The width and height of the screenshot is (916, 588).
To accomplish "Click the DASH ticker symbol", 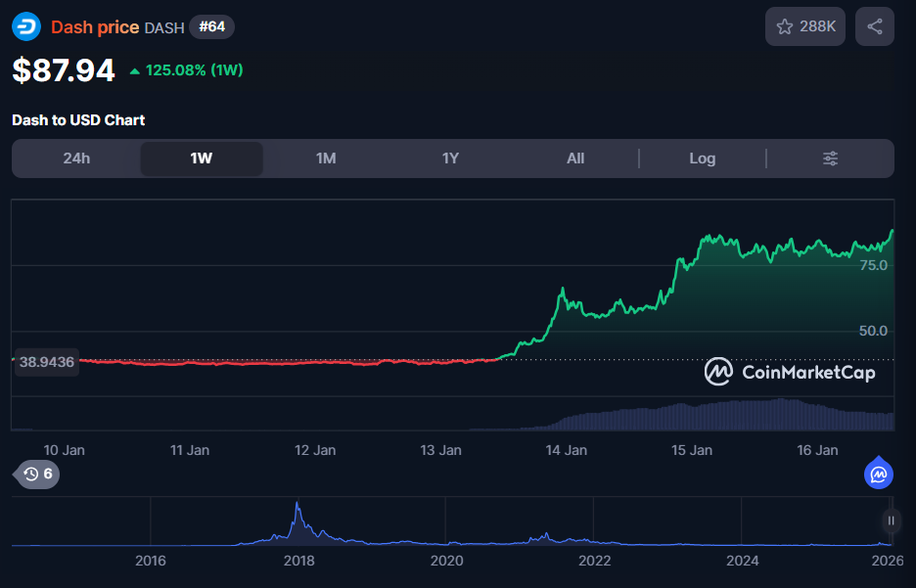I will 164,27.
